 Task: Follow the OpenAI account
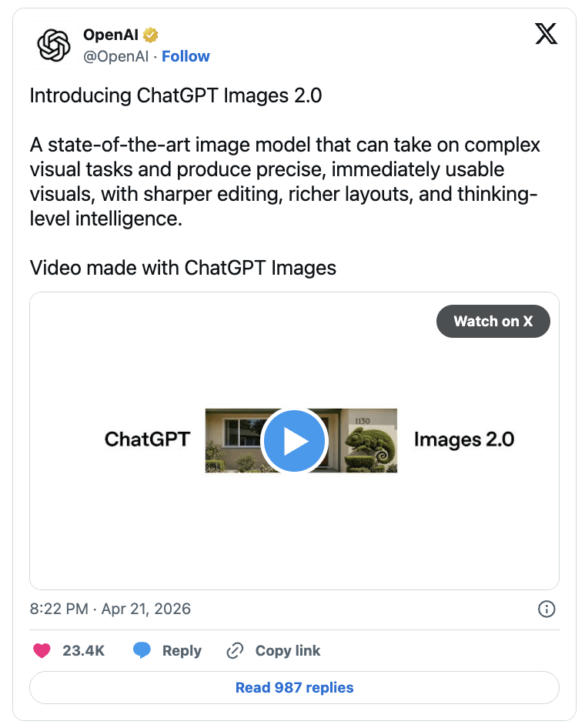click(186, 56)
